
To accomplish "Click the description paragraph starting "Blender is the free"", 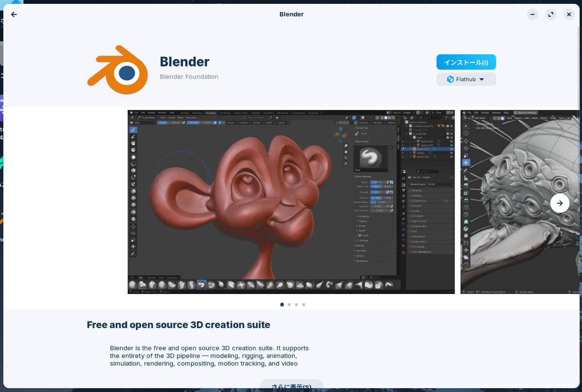I will point(209,356).
